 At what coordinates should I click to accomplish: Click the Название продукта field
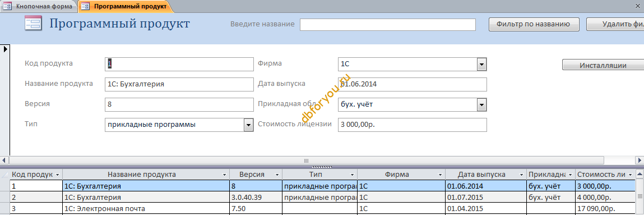tap(179, 84)
